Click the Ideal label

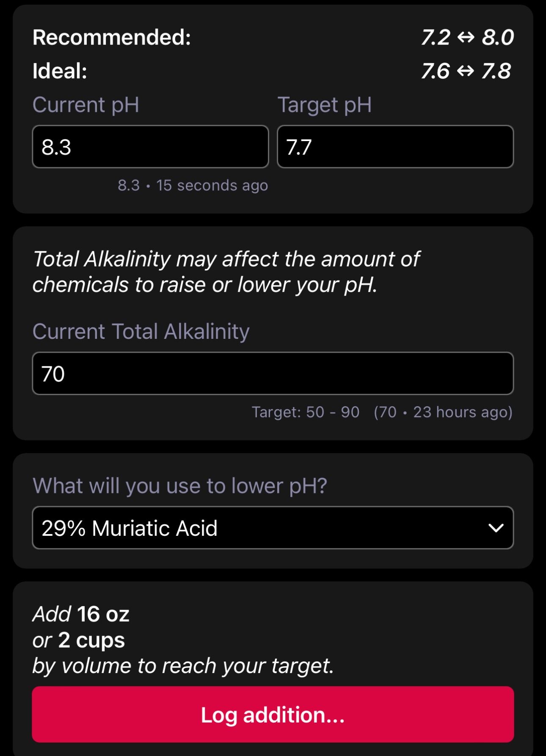coord(60,71)
